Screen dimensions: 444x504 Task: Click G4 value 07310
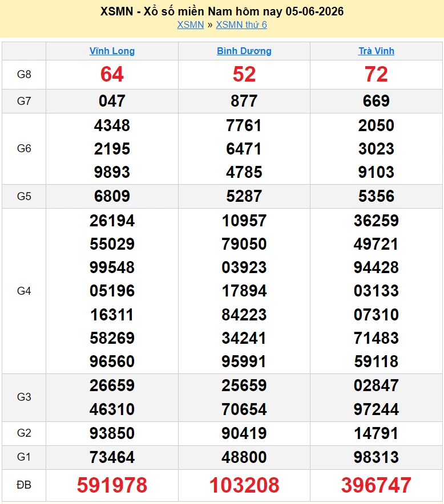pyautogui.click(x=377, y=315)
